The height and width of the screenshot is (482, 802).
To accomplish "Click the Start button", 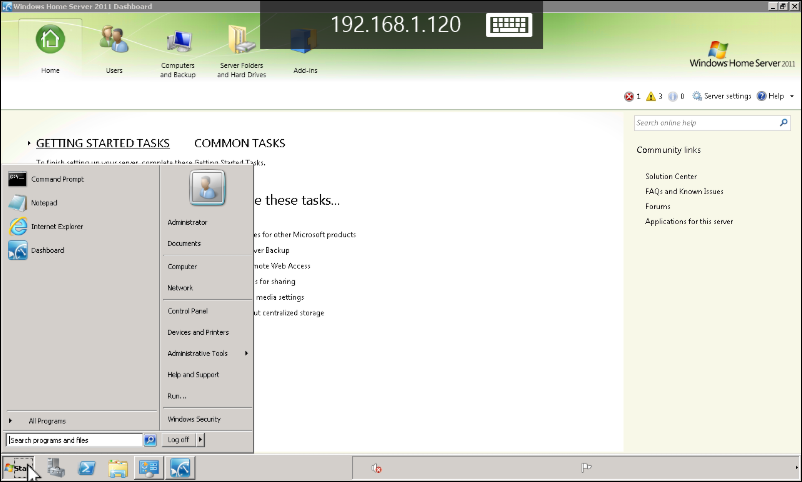I will coord(17,468).
